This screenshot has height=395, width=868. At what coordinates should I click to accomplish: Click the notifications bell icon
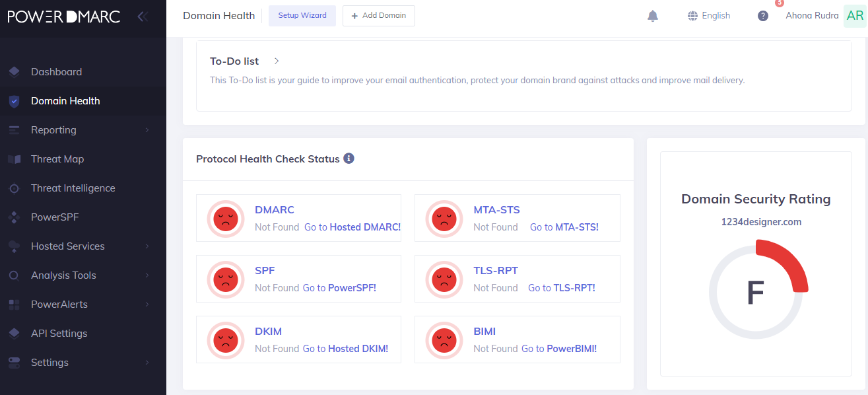point(653,16)
